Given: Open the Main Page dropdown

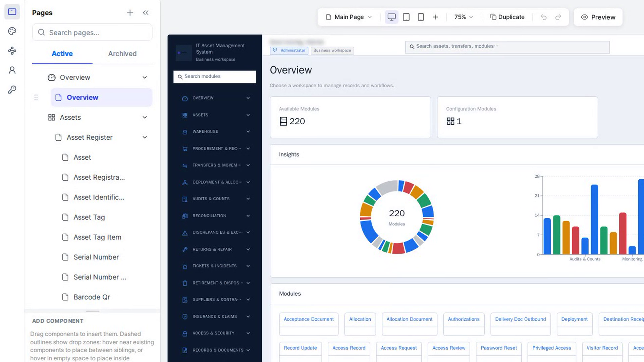Looking at the screenshot, I should (x=349, y=17).
